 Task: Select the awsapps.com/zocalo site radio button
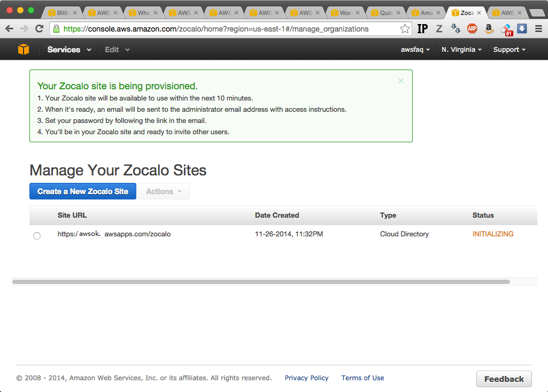click(x=37, y=236)
